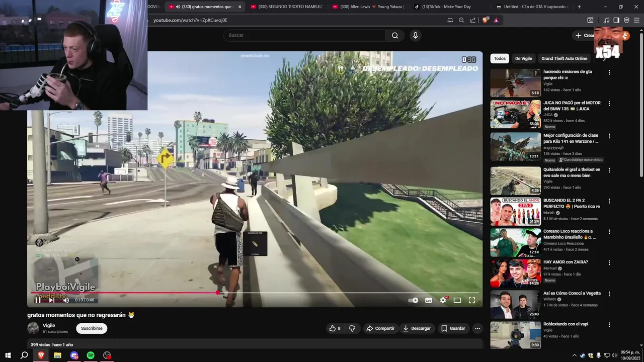
Task: Click zoom-out magnifier in address bar
Action: [x=461, y=20]
